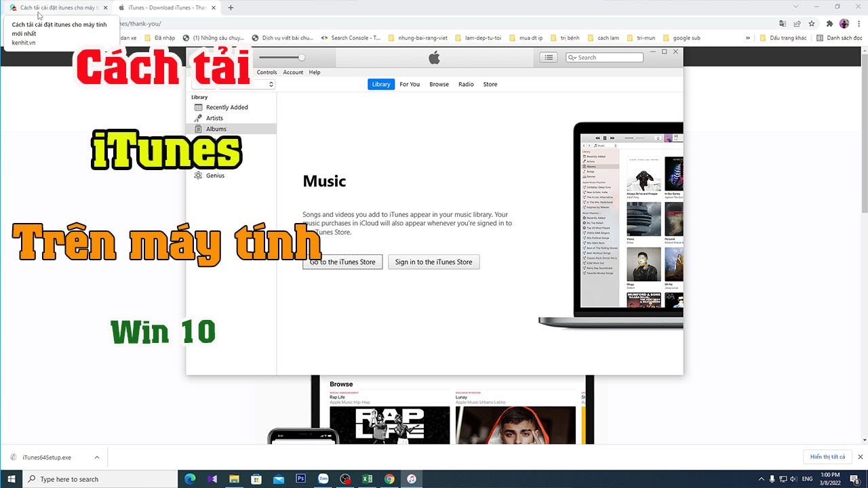
Task: Open iTunes from taskbar
Action: point(412,479)
